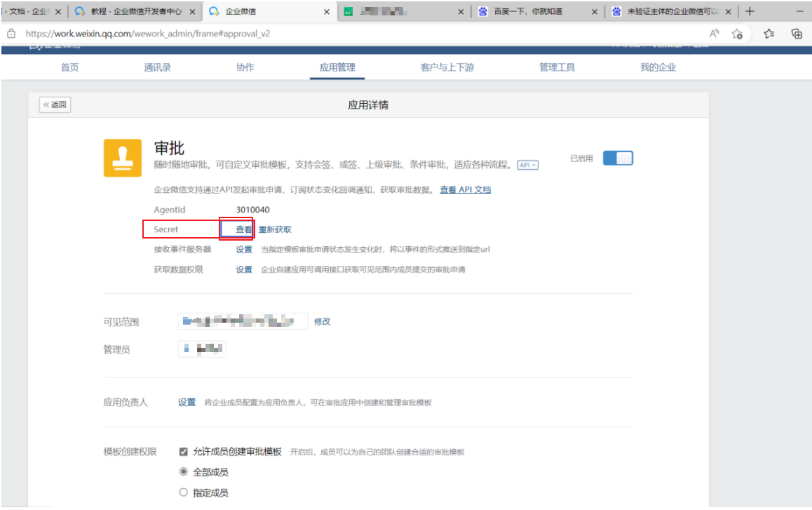Open a new browser tab with plus icon
This screenshot has width=812, height=510.
(x=750, y=11)
